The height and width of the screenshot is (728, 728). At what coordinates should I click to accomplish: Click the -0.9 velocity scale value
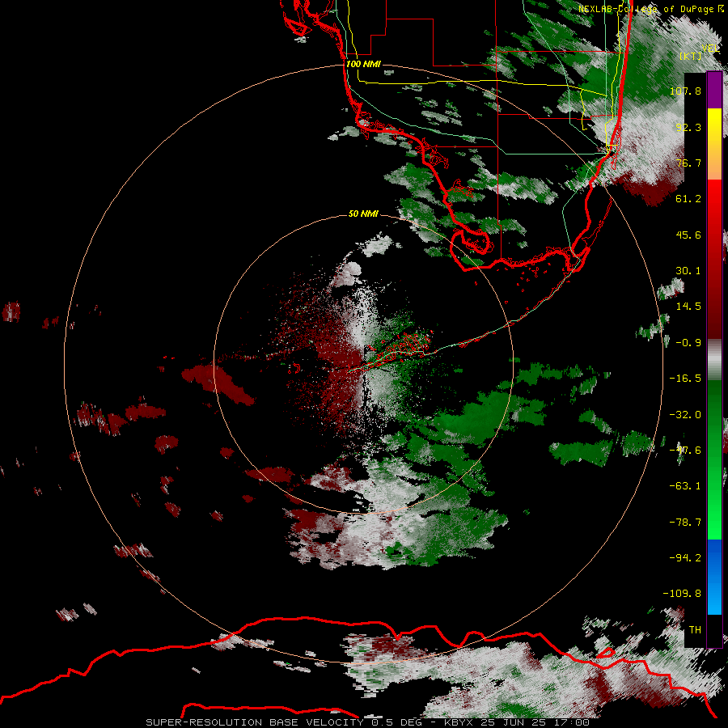688,343
